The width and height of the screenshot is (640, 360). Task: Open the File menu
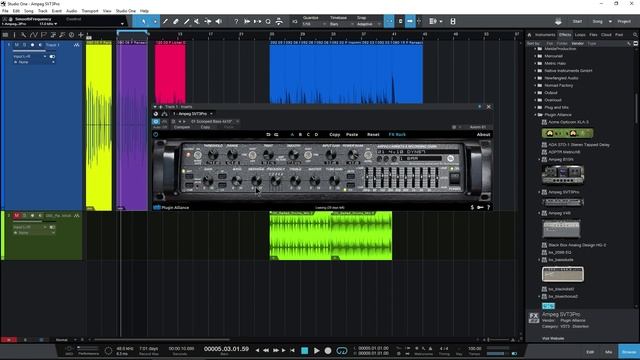(5, 11)
